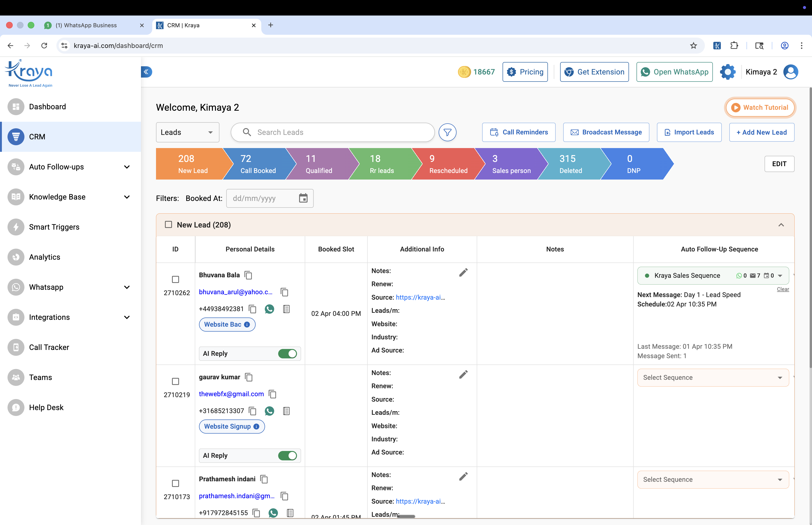Open the Leads dropdown selector

click(x=187, y=132)
